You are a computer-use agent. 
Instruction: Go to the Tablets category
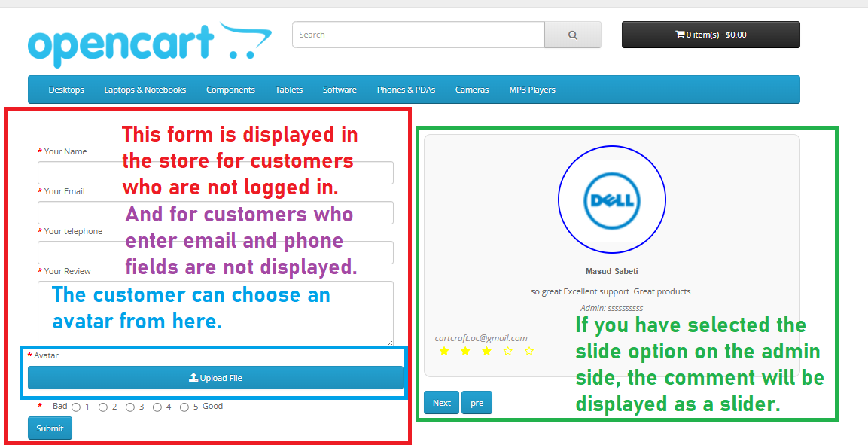(288, 90)
